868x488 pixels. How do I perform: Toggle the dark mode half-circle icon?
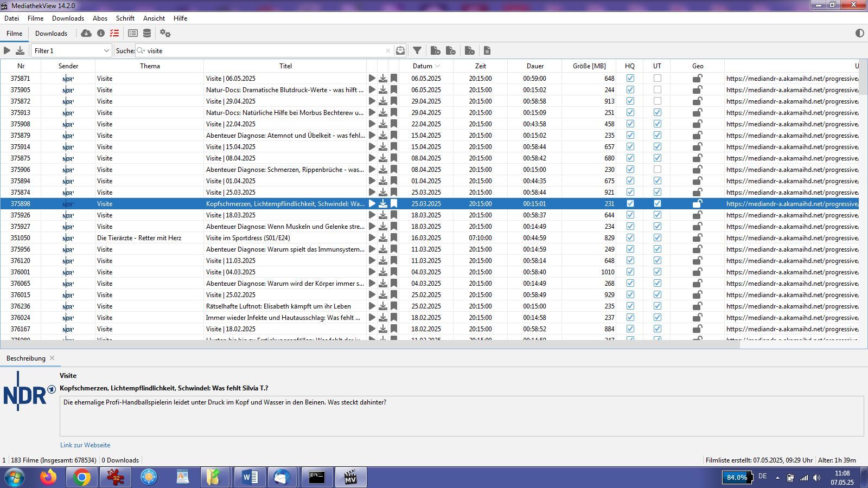pyautogui.click(x=859, y=33)
